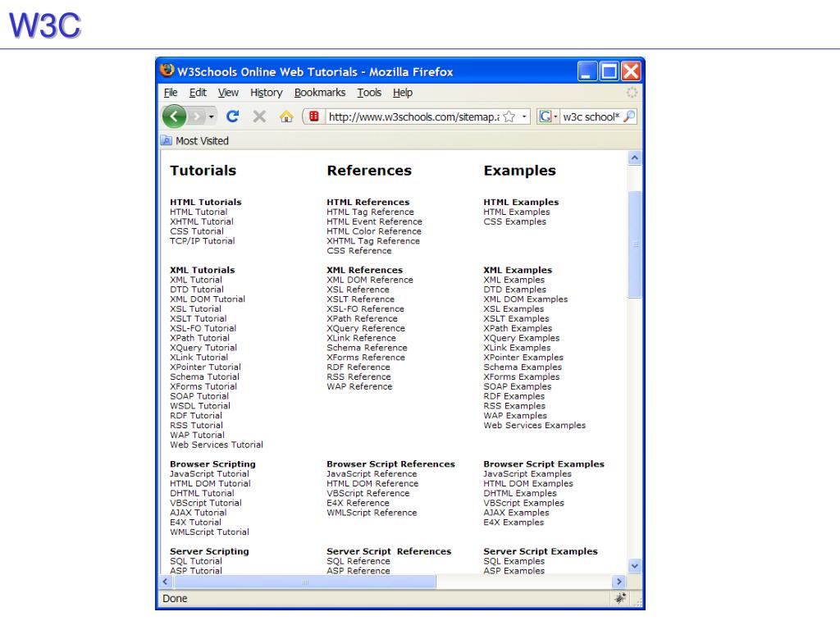Click the magnifier search icon

(x=629, y=116)
